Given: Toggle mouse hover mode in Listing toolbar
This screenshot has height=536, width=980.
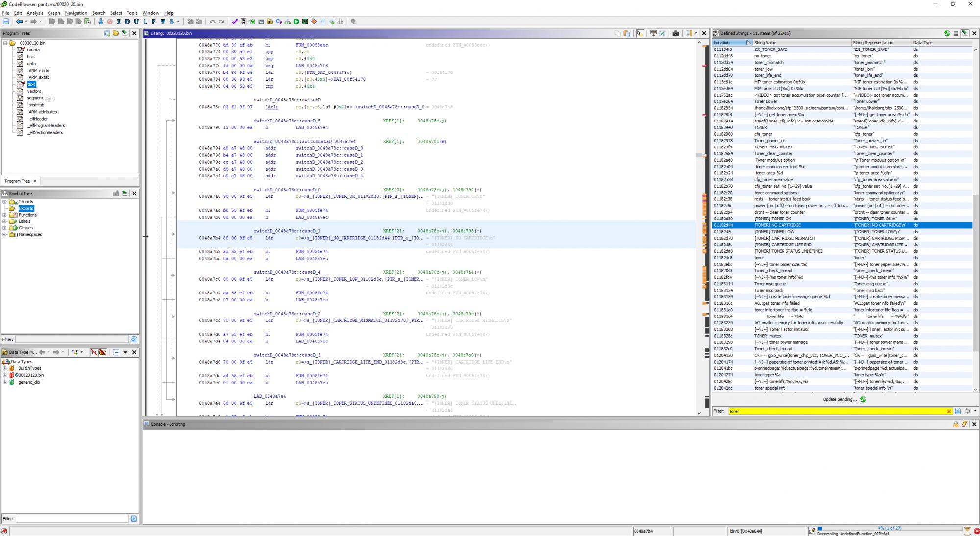Looking at the screenshot, I should point(639,33).
